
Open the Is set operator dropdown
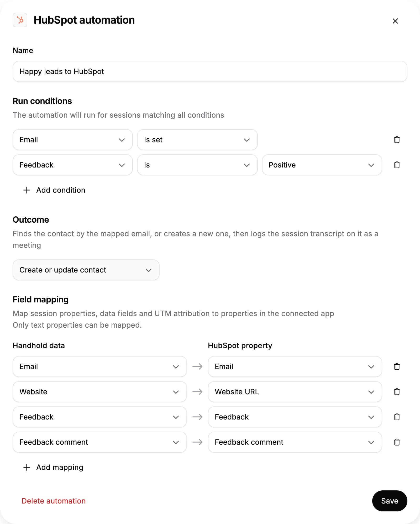197,140
